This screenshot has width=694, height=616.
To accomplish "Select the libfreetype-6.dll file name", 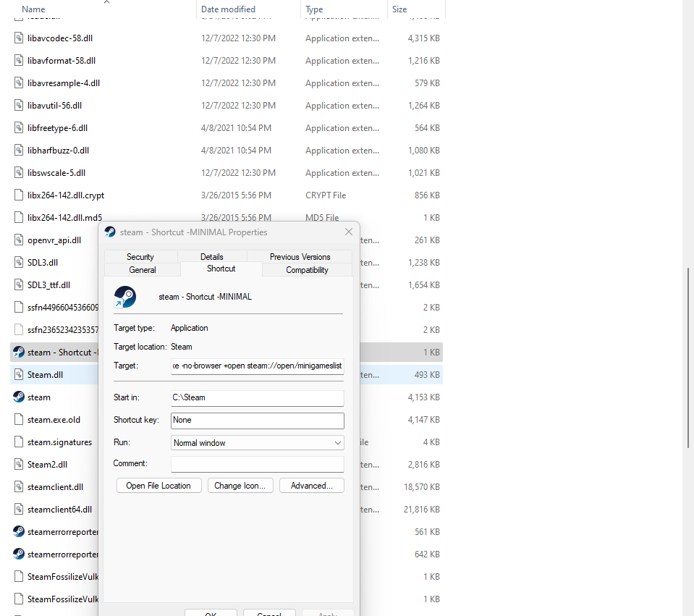I will (x=58, y=128).
